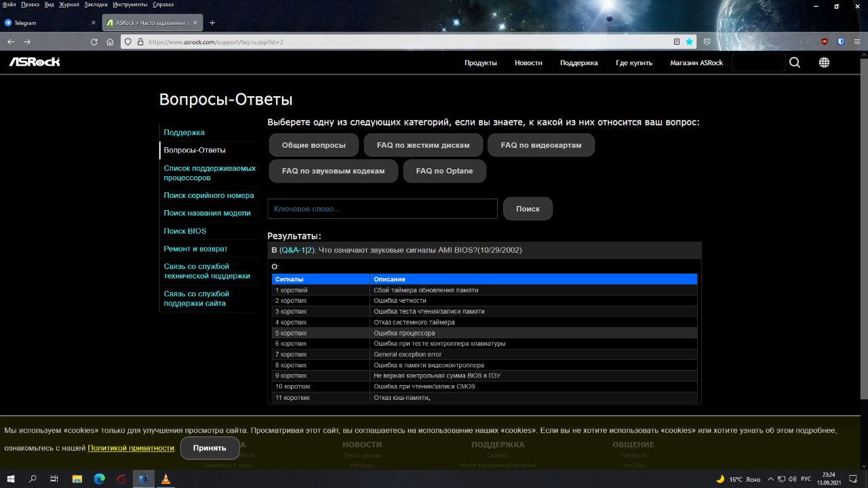Click the Поиск button
Screen dimensions: 868x488
pyautogui.click(x=528, y=209)
